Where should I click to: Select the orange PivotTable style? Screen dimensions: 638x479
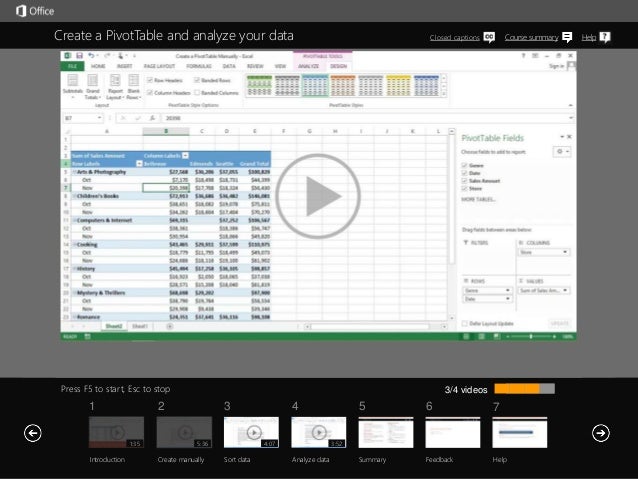tap(343, 86)
